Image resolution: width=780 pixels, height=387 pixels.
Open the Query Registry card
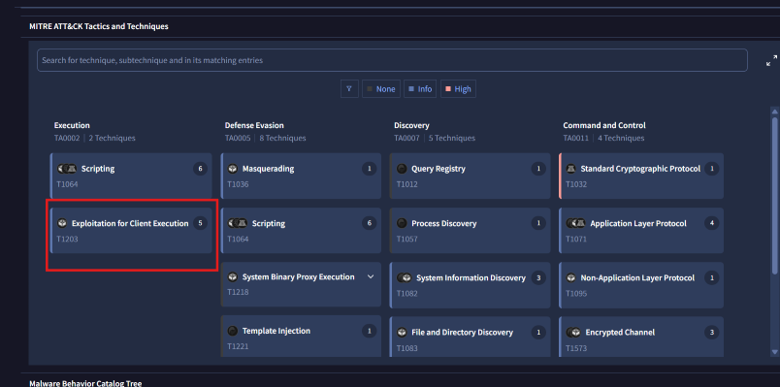[470, 176]
